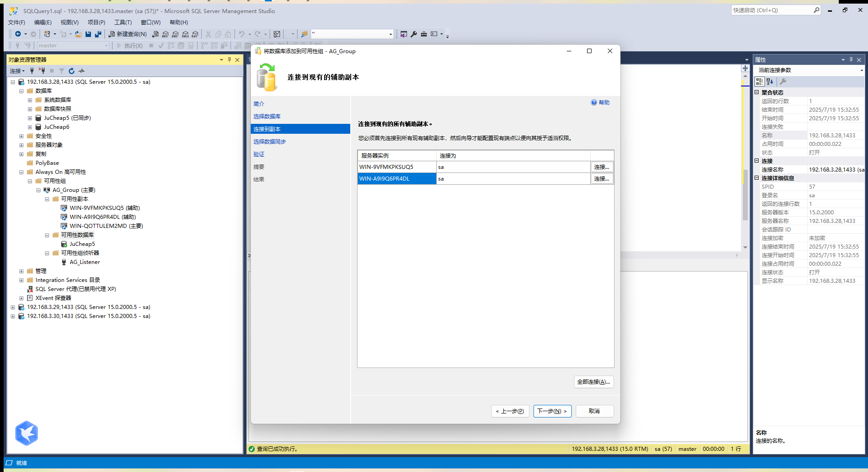Collapse the 连接详细信息 property category
This screenshot has height=472, width=868.
tap(757, 177)
